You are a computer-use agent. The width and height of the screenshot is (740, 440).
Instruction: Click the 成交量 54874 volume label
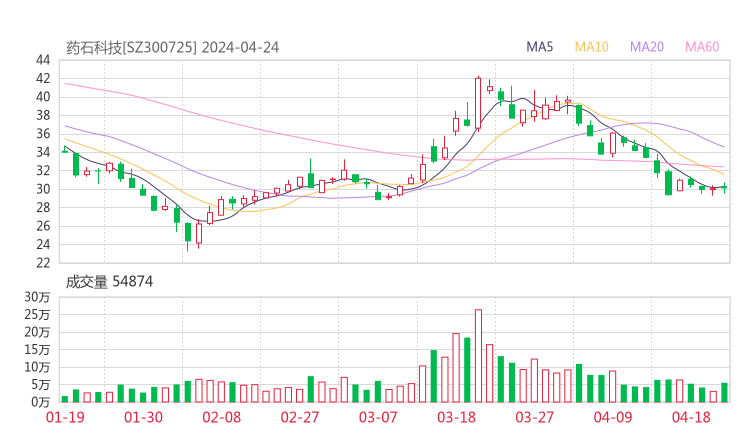pyautogui.click(x=109, y=282)
